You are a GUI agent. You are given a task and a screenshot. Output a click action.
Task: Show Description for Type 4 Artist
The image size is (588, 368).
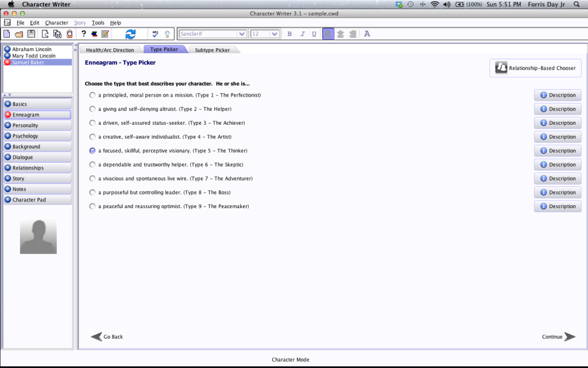[558, 137]
